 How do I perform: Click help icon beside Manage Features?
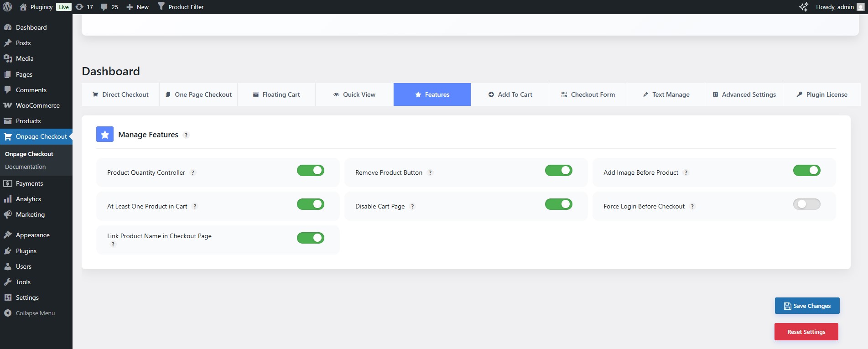pos(186,135)
